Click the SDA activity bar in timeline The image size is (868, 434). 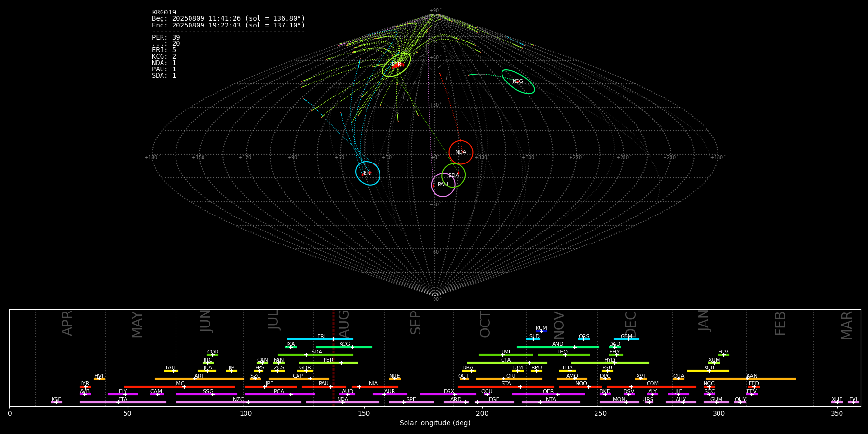click(315, 355)
